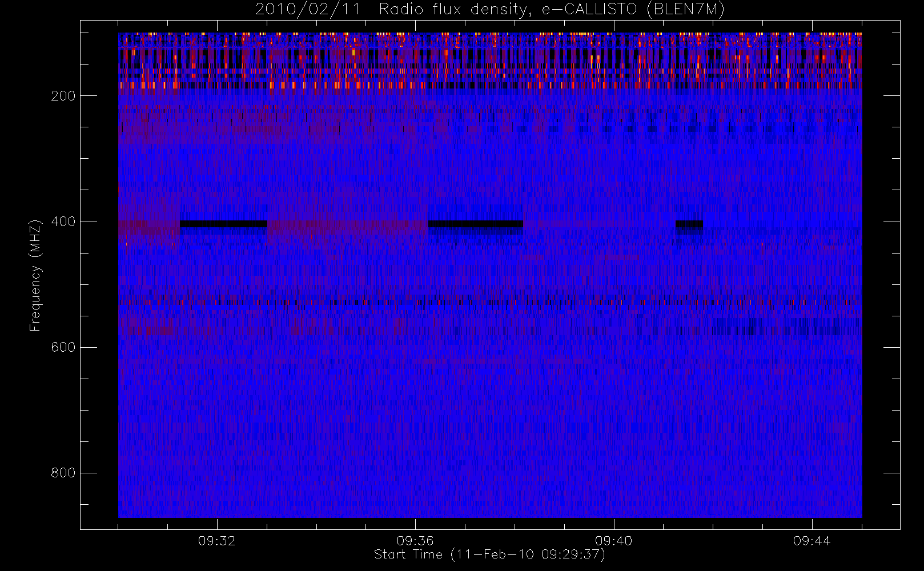The image size is (924, 571).
Task: Click the '09:44' time tick label
Action: point(811,541)
